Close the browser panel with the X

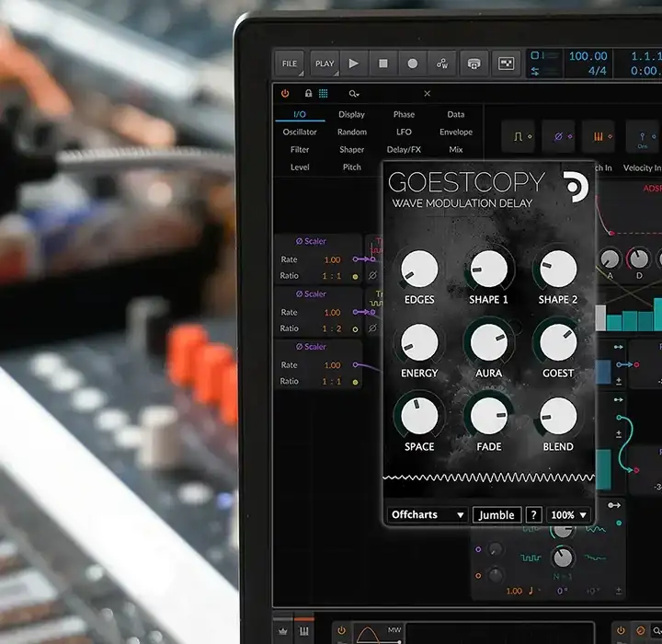click(x=428, y=94)
